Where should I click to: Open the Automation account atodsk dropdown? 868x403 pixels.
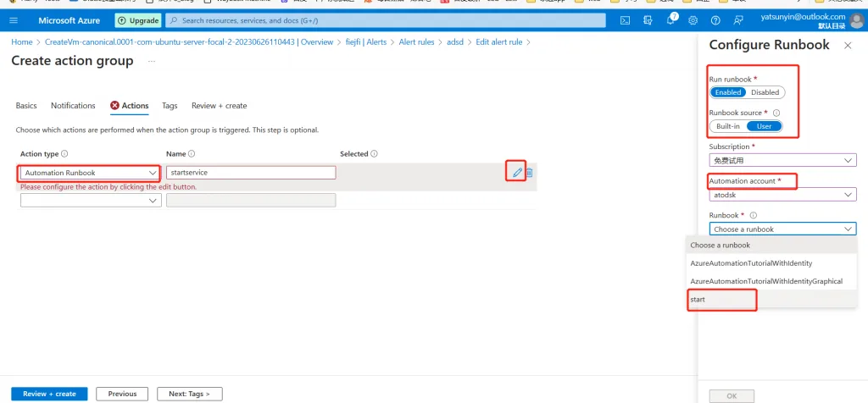click(x=782, y=195)
